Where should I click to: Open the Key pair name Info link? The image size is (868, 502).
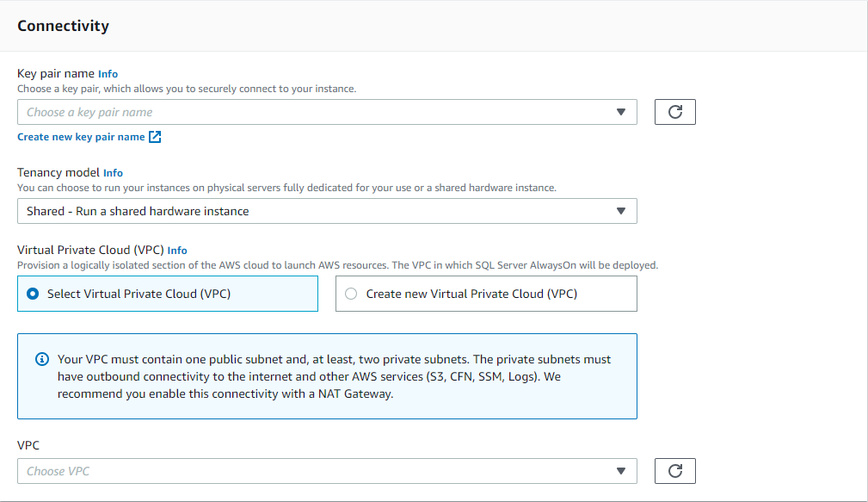(x=108, y=73)
